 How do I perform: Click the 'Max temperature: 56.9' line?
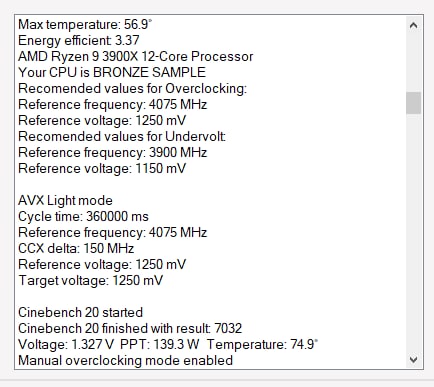tap(85, 24)
